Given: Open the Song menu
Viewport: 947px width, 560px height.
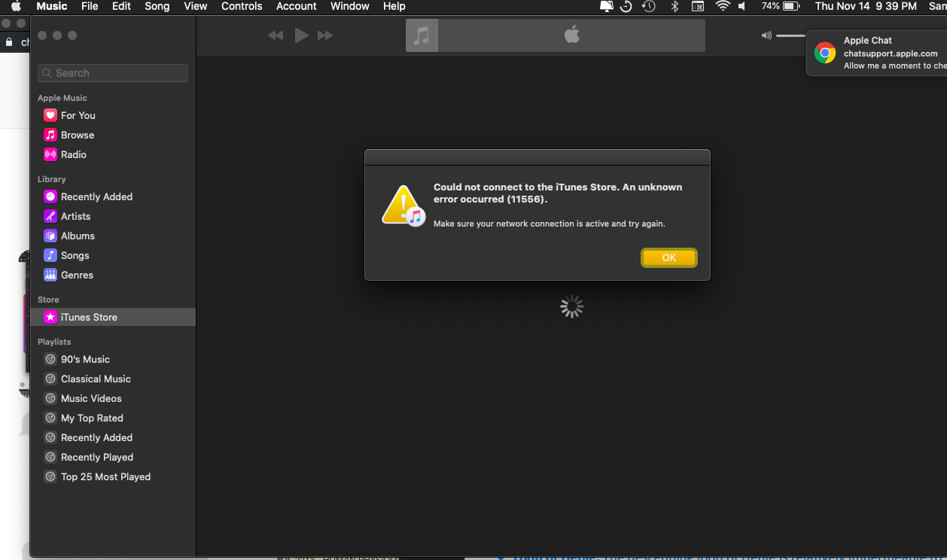Looking at the screenshot, I should click(157, 6).
